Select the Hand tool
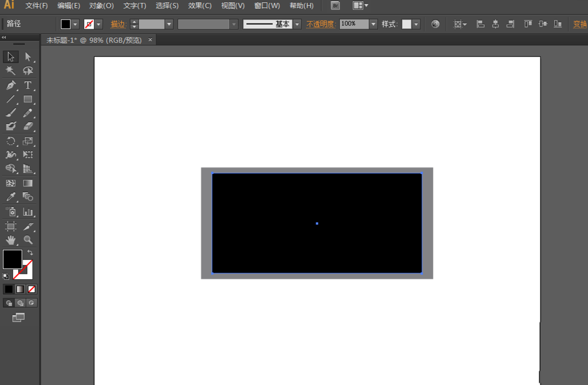This screenshot has width=588, height=385. pyautogui.click(x=11, y=240)
